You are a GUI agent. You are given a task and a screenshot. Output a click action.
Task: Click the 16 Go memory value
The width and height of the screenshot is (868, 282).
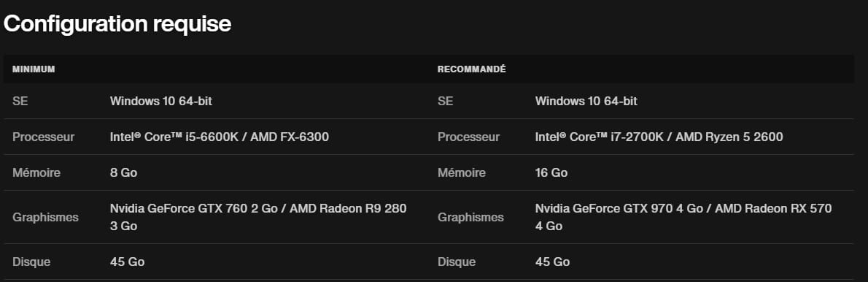pyautogui.click(x=551, y=173)
